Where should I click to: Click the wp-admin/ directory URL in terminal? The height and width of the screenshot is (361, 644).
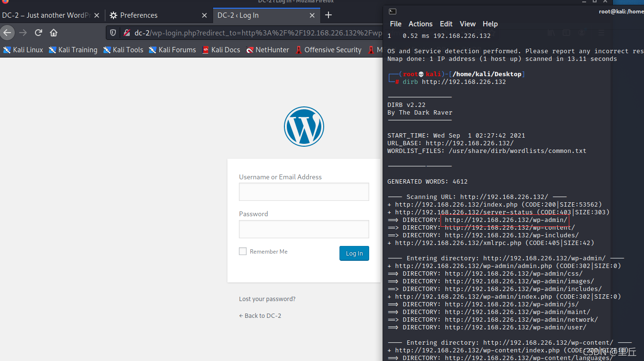[x=506, y=220]
